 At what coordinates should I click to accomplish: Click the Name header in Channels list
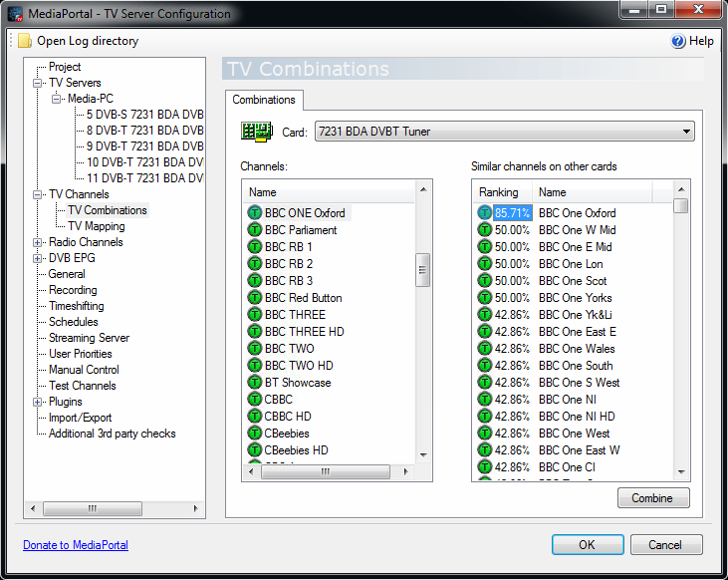pyautogui.click(x=330, y=192)
